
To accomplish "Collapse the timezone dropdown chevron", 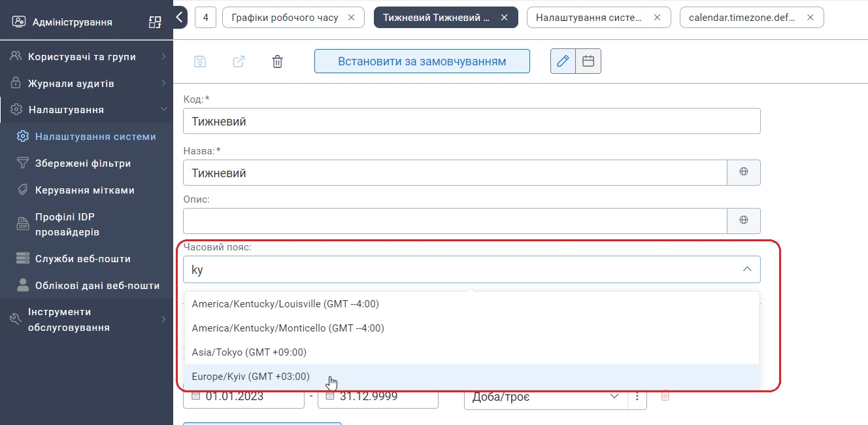I will (747, 269).
